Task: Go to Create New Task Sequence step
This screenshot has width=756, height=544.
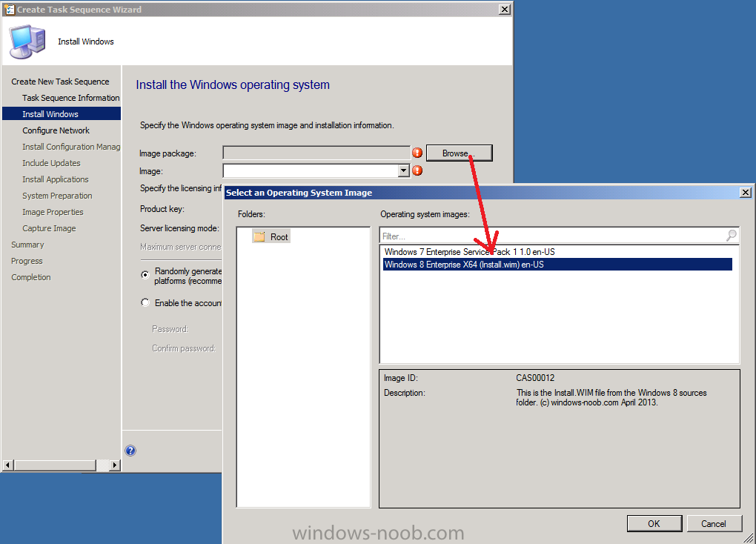Action: [60, 82]
